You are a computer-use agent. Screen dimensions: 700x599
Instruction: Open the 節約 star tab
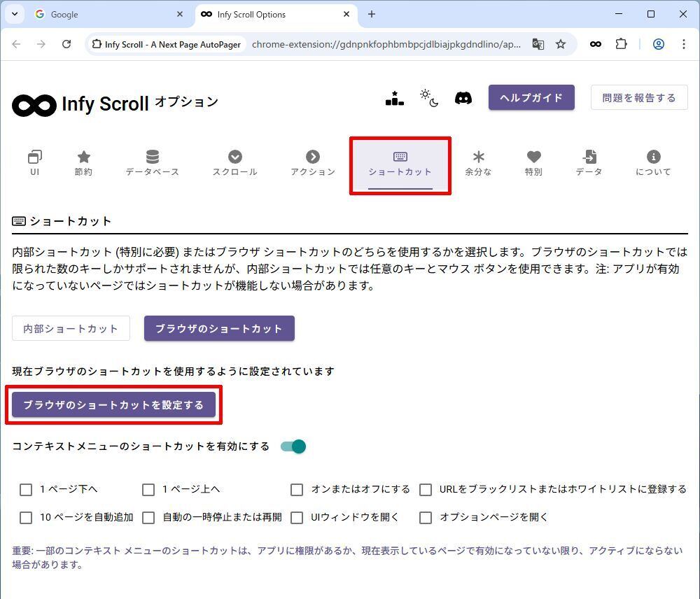point(83,163)
